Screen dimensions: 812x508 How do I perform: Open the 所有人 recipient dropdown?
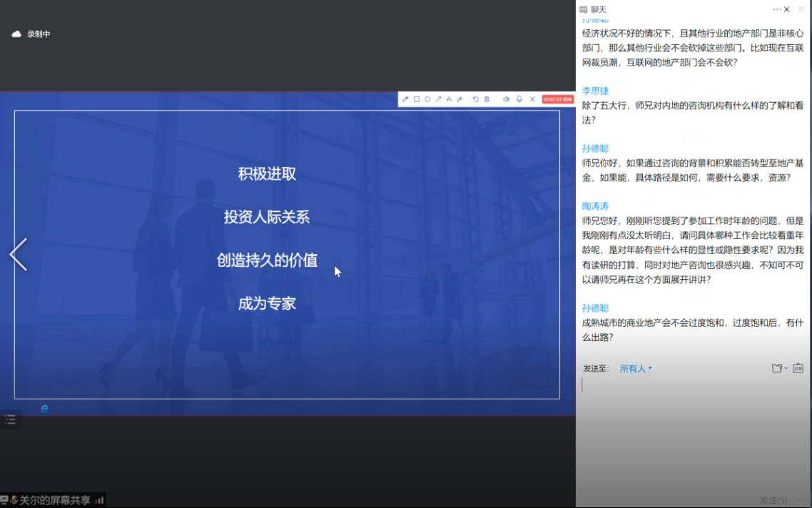point(636,369)
